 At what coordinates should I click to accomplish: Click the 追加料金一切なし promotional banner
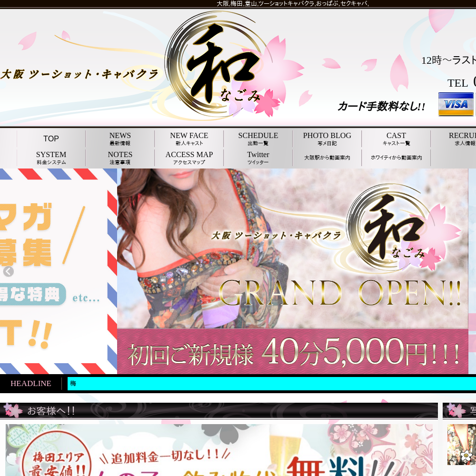click(x=219, y=450)
